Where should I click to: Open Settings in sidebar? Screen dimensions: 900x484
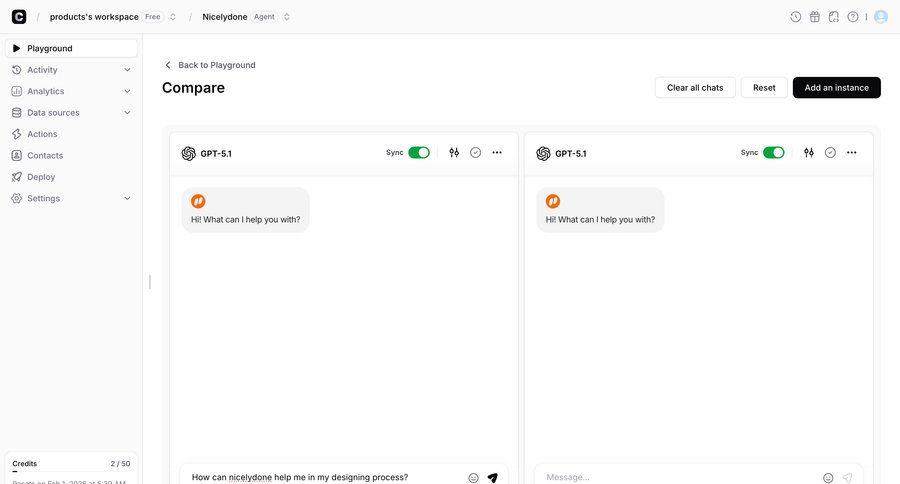pyautogui.click(x=72, y=198)
